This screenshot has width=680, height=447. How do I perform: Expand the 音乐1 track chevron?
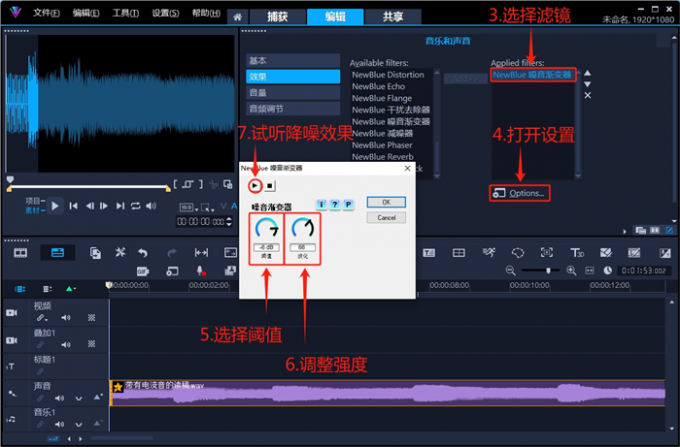78,424
